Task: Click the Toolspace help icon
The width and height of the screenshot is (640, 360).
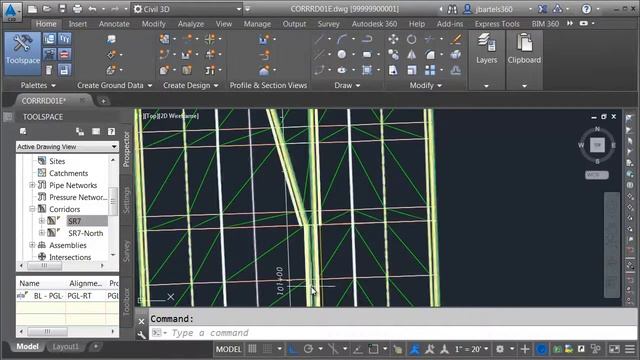Action: pyautogui.click(x=111, y=131)
